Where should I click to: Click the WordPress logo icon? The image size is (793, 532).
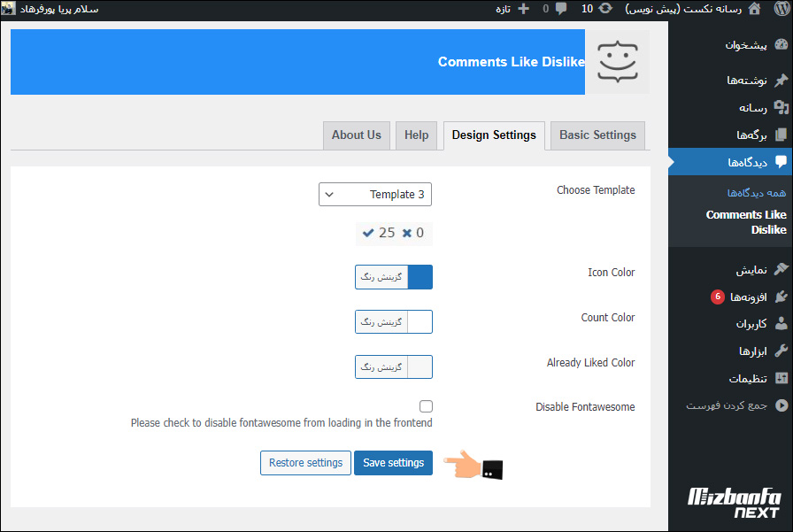tap(781, 9)
